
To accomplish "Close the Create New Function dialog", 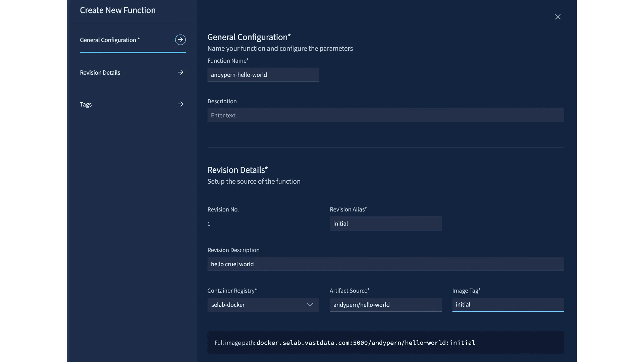I will (x=558, y=17).
